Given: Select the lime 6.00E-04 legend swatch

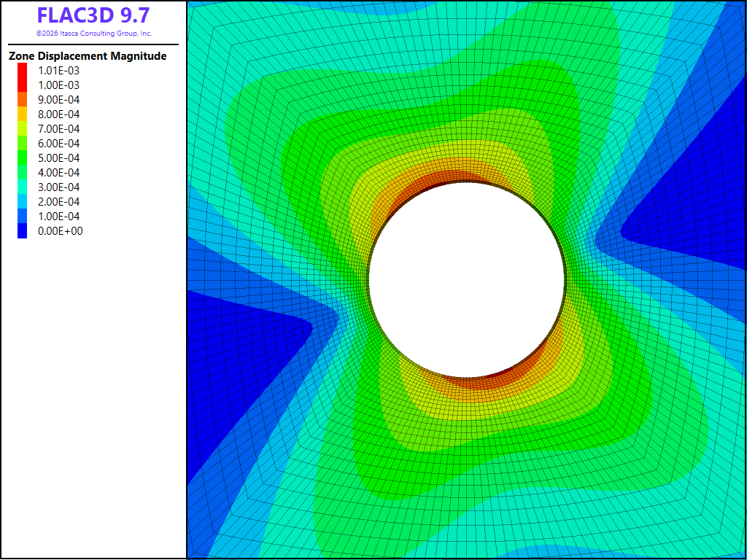Looking at the screenshot, I should pyautogui.click(x=23, y=144).
